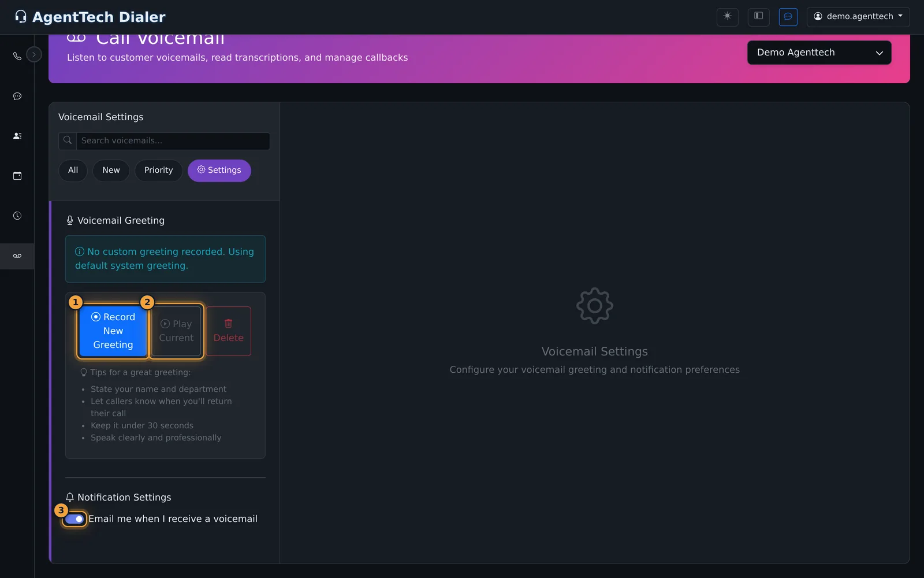Viewport: 924px width, 578px height.
Task: Toggle the light/dark theme switch
Action: (x=728, y=16)
